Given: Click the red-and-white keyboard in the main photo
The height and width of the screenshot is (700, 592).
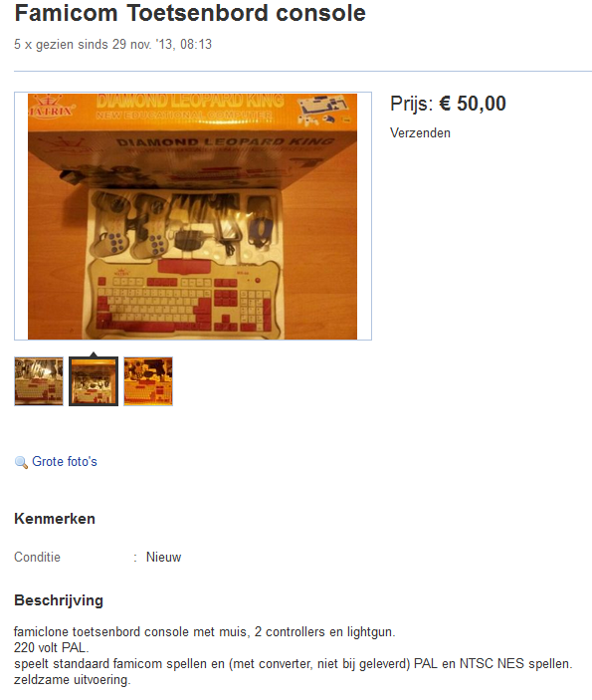Looking at the screenshot, I should click(x=186, y=298).
